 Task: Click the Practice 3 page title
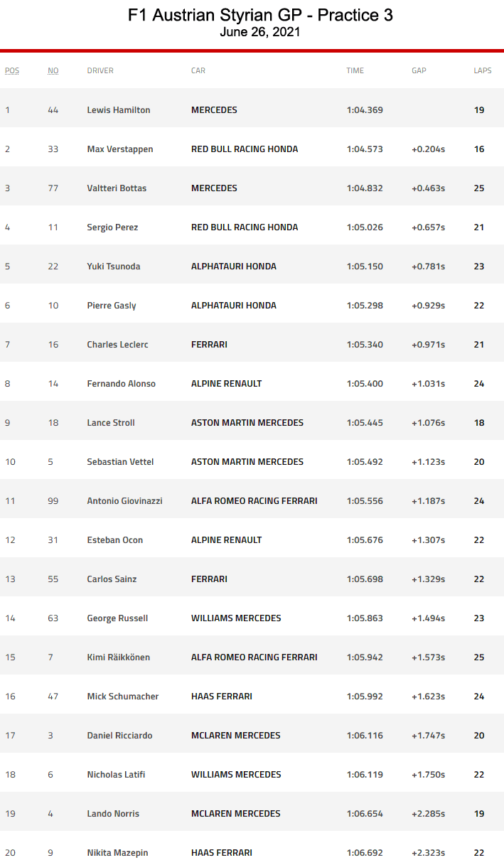(260, 15)
